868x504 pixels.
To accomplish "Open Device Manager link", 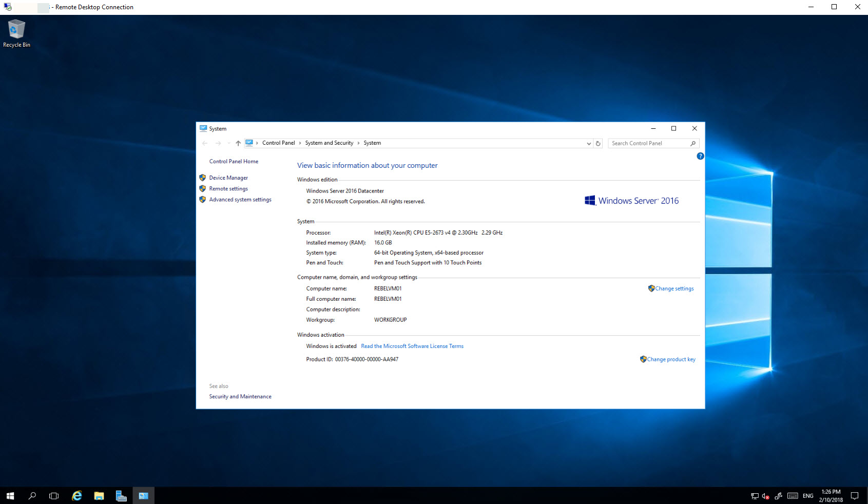I will [228, 178].
